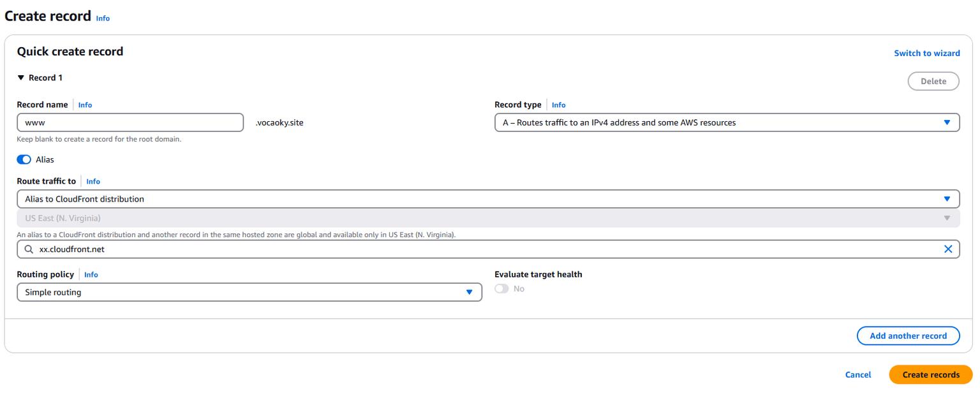Image resolution: width=980 pixels, height=396 pixels.
Task: Open the Record type dropdown
Action: (727, 122)
